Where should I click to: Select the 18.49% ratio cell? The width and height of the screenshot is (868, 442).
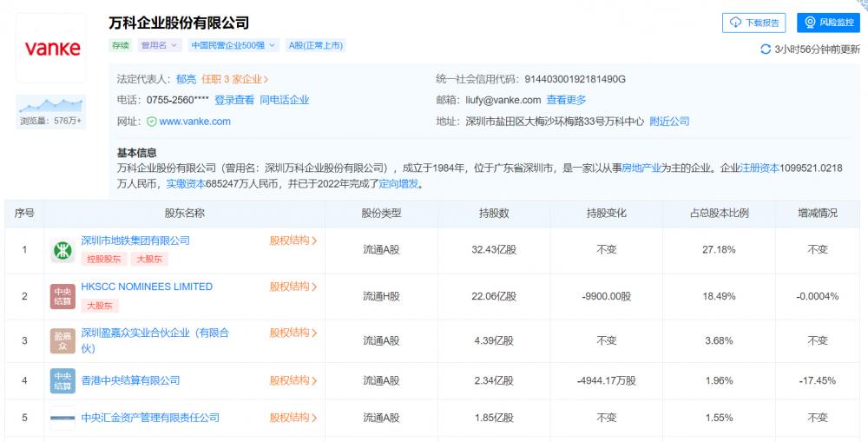click(719, 296)
